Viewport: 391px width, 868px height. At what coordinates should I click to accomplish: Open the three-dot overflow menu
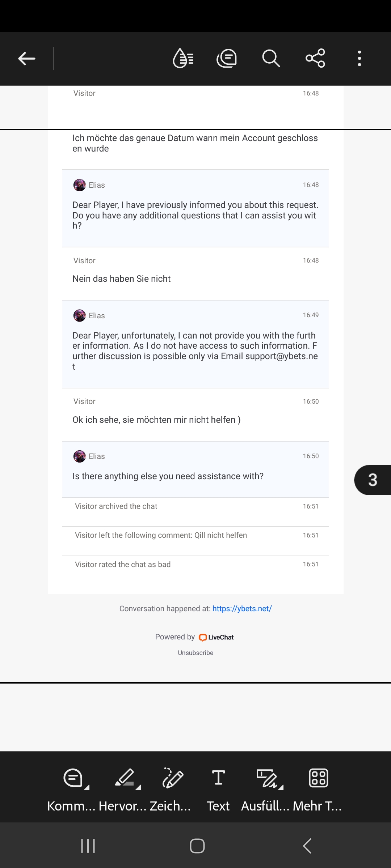tap(360, 58)
